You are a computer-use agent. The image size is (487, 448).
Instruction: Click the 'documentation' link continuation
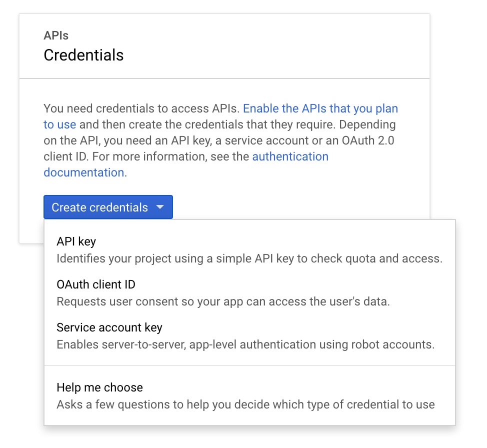[x=84, y=172]
